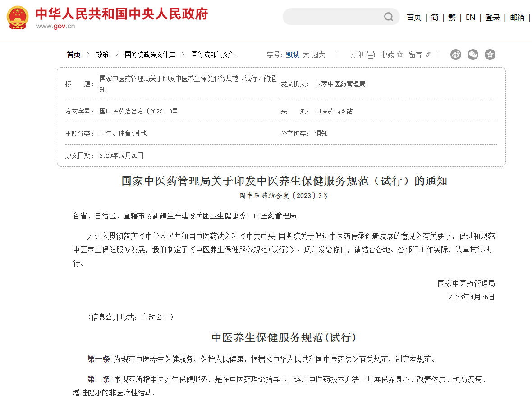Click the pencil icon next to 留言

pos(428,54)
